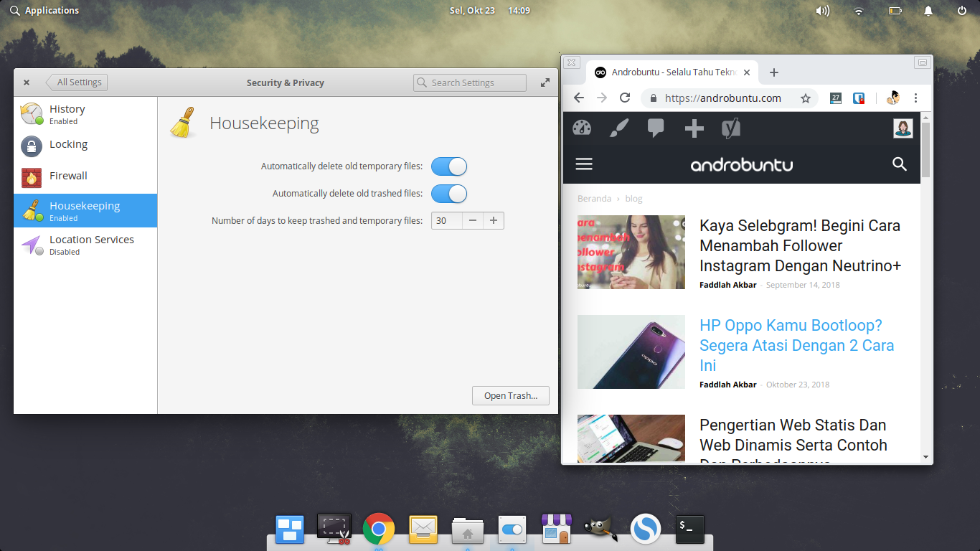The width and height of the screenshot is (980, 551).
Task: Open the hamburger menu on androbuntu site
Action: 584,164
